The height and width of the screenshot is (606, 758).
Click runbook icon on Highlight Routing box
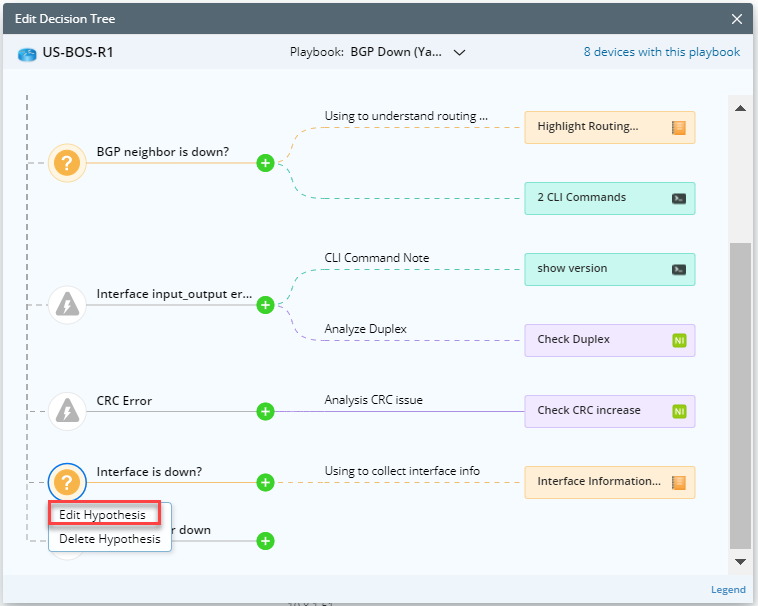point(679,128)
